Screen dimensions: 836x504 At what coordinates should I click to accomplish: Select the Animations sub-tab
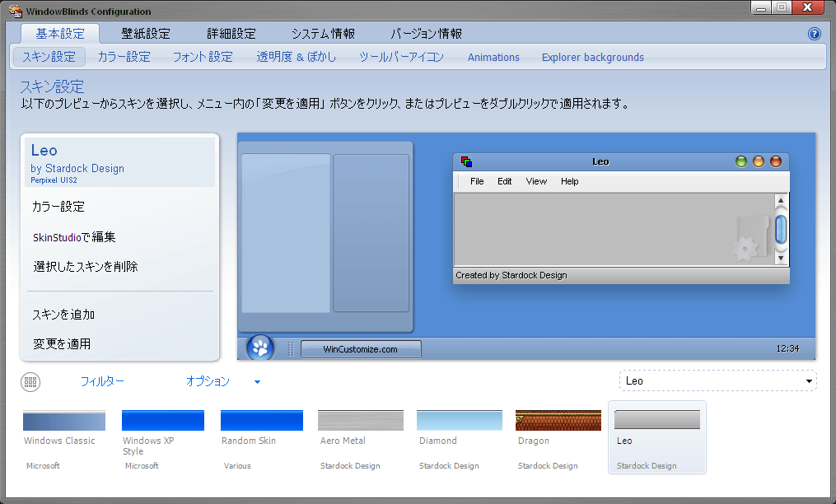click(493, 57)
